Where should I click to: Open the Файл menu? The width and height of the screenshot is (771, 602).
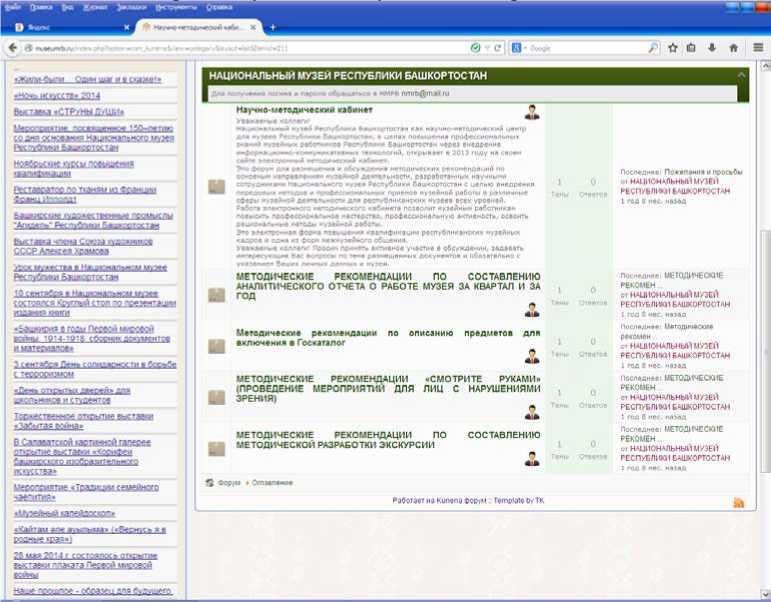point(13,7)
